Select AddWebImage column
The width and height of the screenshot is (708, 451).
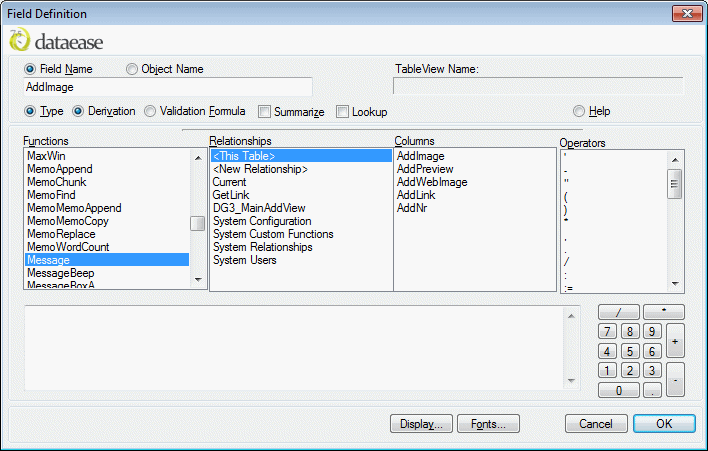point(475,182)
